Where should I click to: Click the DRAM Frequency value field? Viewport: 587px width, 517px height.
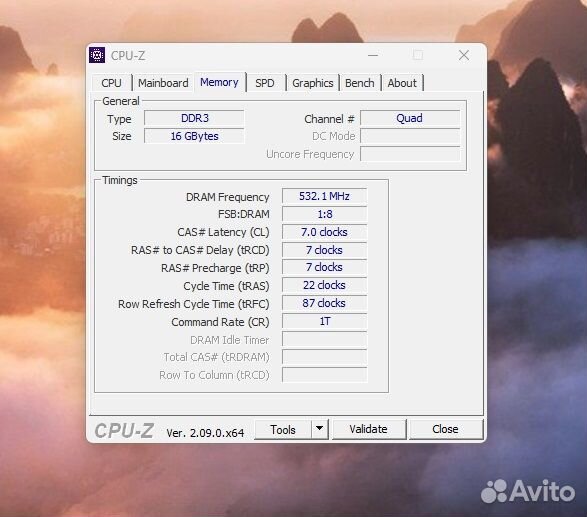tap(324, 196)
